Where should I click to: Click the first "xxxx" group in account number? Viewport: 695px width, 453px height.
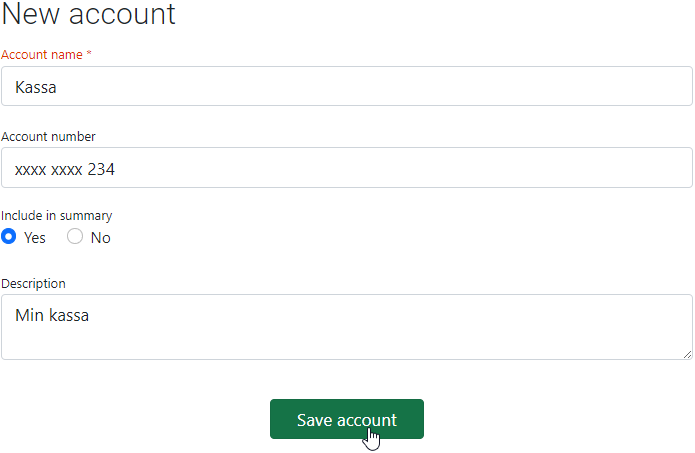coord(30,170)
